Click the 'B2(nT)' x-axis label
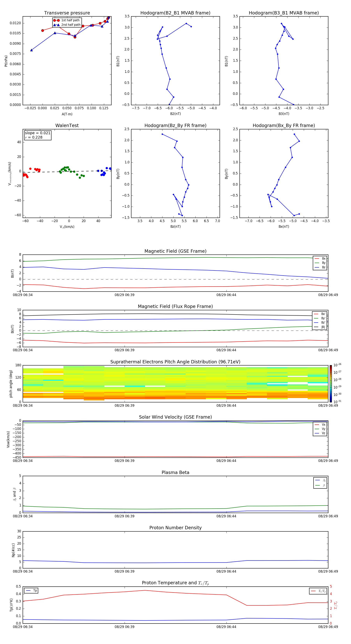Image resolution: width=351 pixels, height=644 pixels. pos(175,114)
